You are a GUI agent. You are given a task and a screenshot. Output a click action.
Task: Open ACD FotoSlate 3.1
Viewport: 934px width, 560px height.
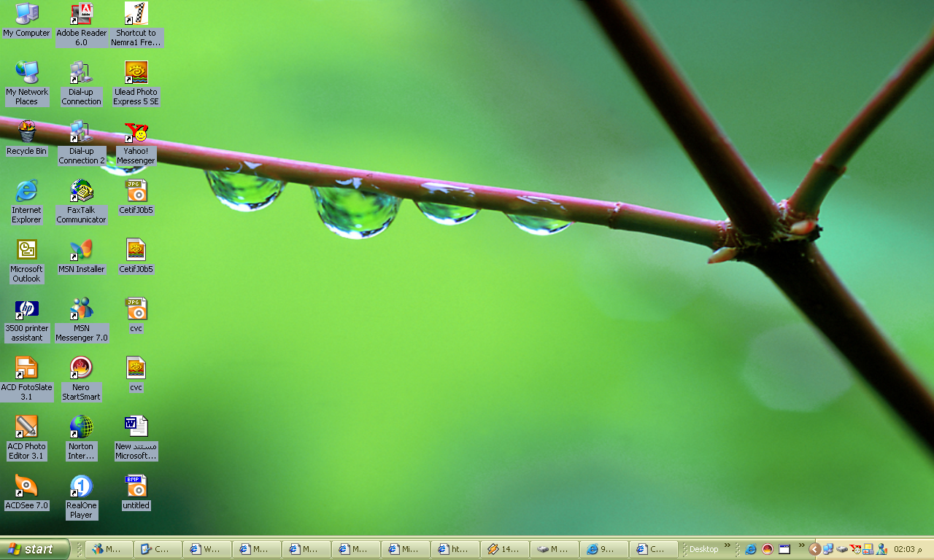[26, 379]
